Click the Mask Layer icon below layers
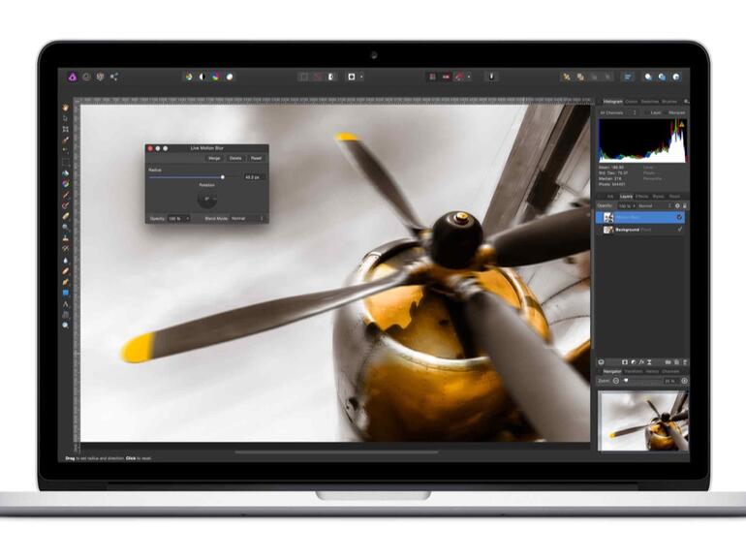The width and height of the screenshot is (746, 560). click(x=625, y=362)
